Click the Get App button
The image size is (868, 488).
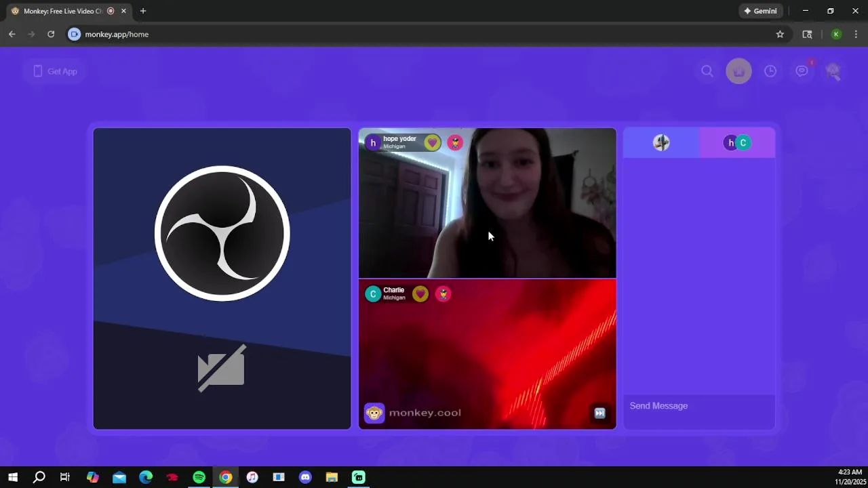pos(56,71)
